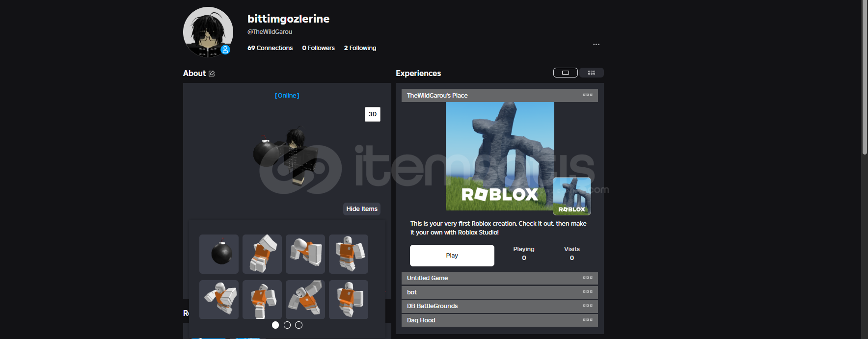View the 69 Connections list
868x339 pixels.
coord(270,48)
